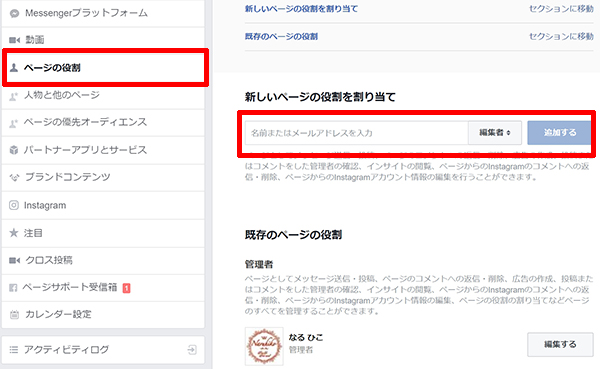
Task: Open the 動画 settings section
Action: tap(103, 40)
